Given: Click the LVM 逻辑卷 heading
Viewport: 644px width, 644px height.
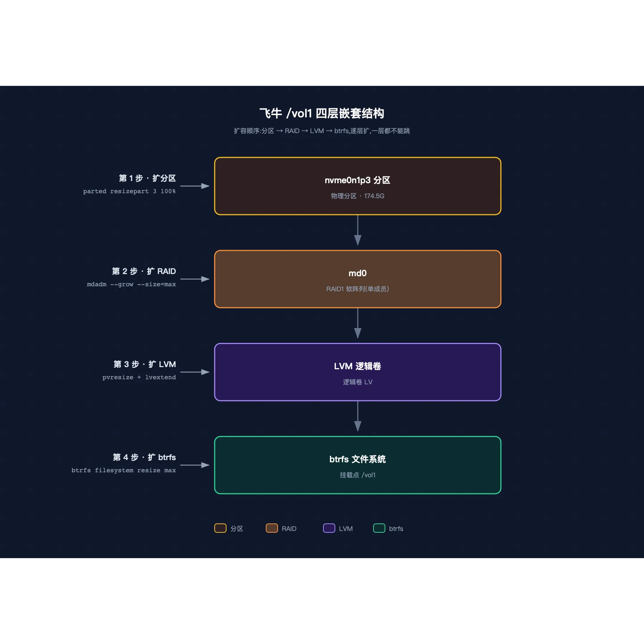Looking at the screenshot, I should (358, 366).
